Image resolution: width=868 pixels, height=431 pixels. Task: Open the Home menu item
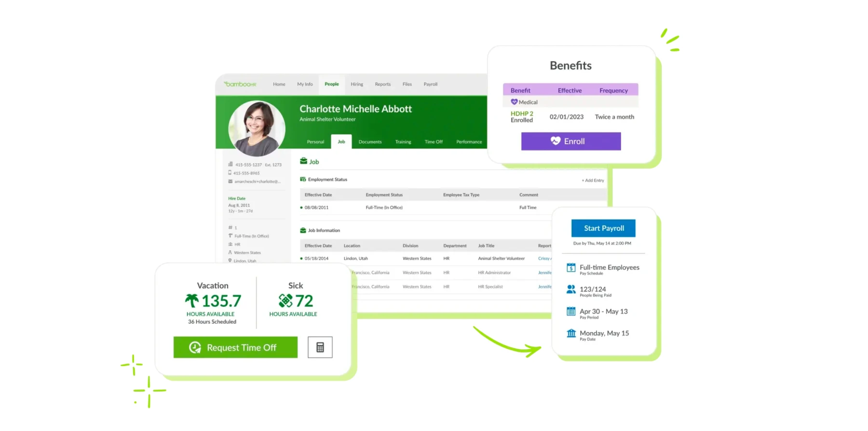click(279, 84)
